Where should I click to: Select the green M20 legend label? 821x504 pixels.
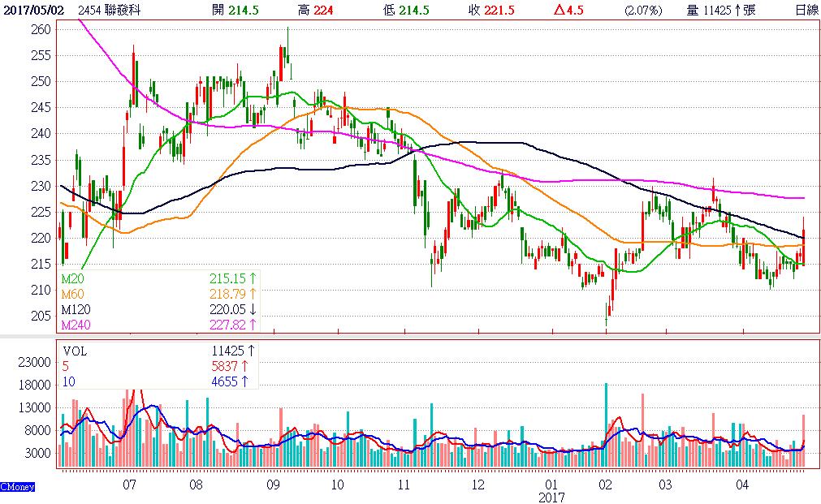pyautogui.click(x=72, y=278)
